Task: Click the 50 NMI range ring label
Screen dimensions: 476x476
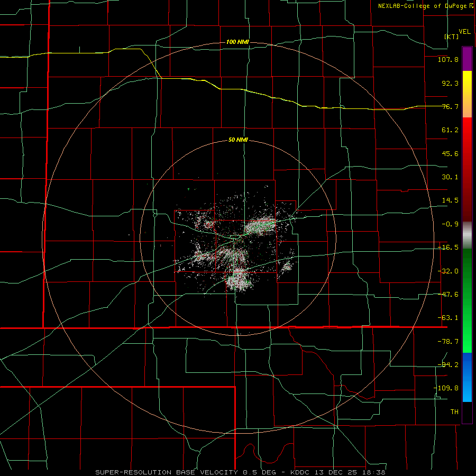Action: tap(238, 140)
